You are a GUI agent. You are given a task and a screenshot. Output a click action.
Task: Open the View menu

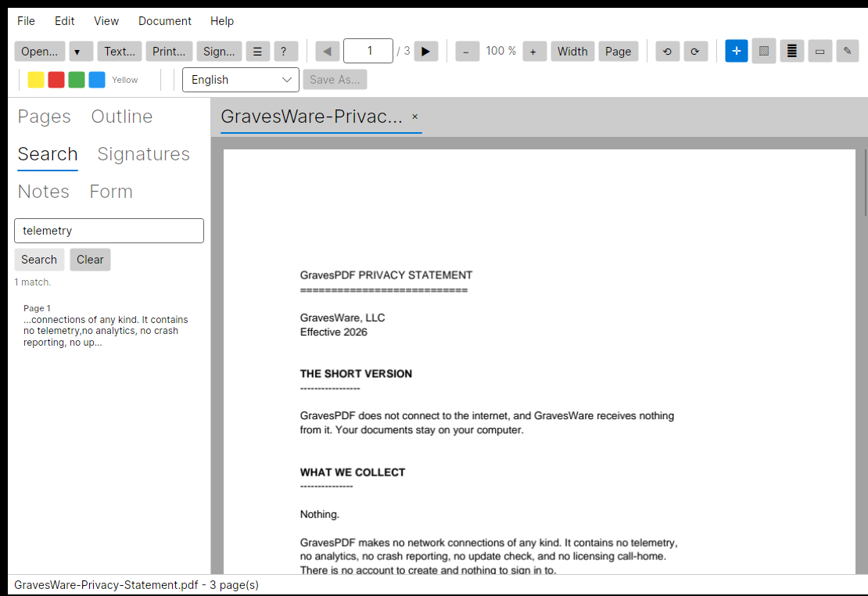tap(106, 21)
